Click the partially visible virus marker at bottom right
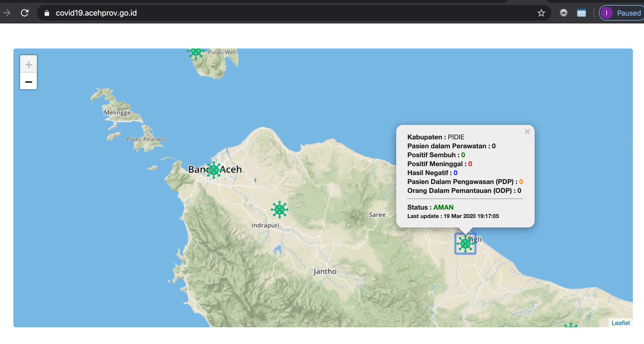Viewport: 644px width, 344px height. pyautogui.click(x=571, y=325)
